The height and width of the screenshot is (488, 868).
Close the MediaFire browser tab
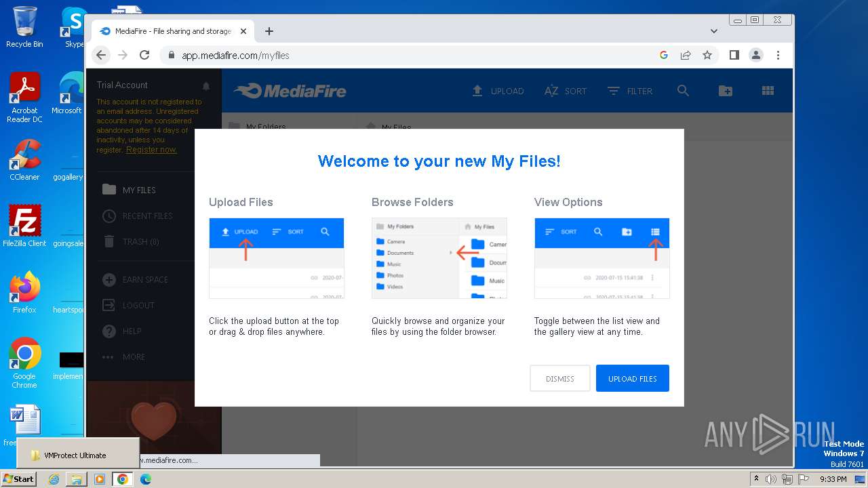coord(243,31)
